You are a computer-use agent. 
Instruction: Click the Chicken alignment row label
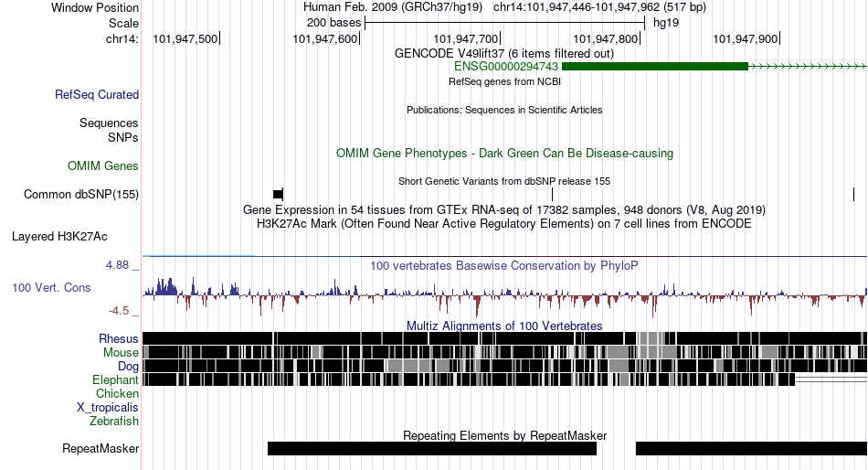point(117,393)
